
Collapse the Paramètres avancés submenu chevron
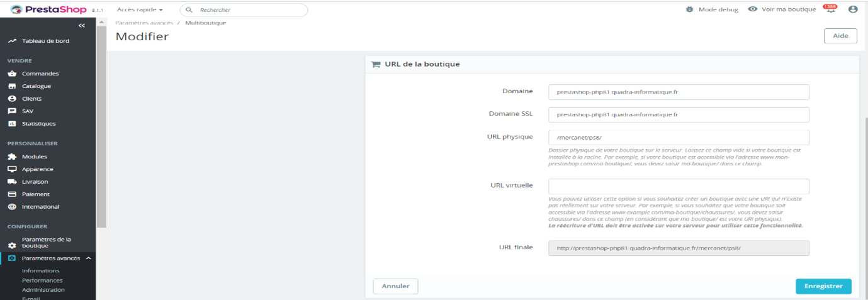(x=89, y=258)
